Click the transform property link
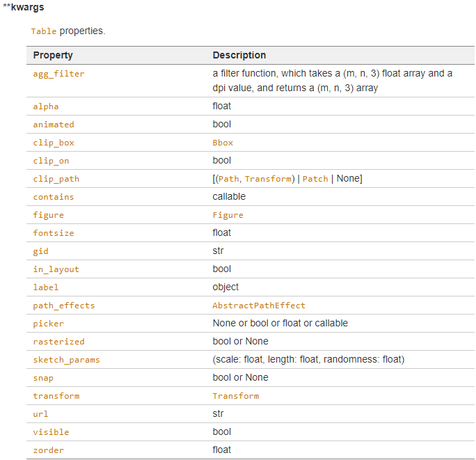The width and height of the screenshot is (476, 460). pyautogui.click(x=56, y=396)
